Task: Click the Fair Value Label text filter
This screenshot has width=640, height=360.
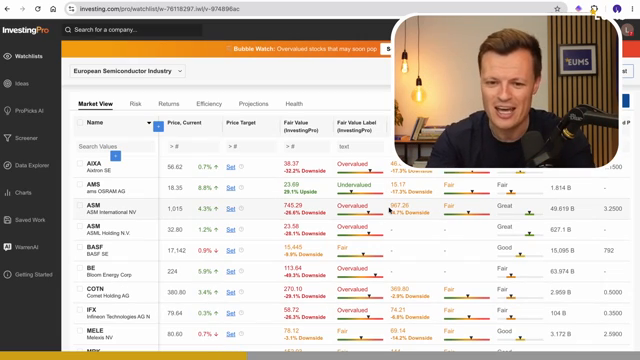Action: point(360,147)
